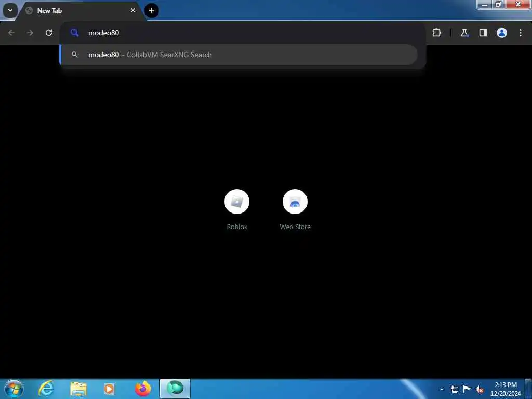Open a new tab with the plus button
The width and height of the screenshot is (532, 399).
pos(152,10)
